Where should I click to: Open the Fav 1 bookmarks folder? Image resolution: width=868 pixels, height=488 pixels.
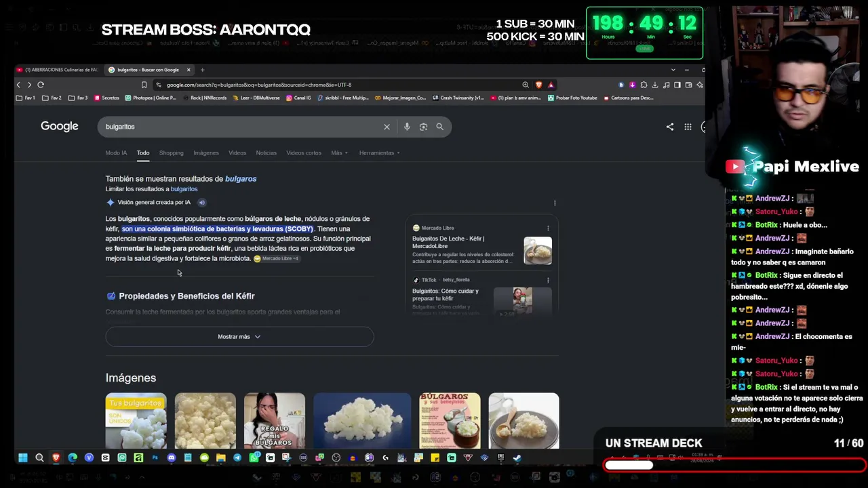point(26,98)
